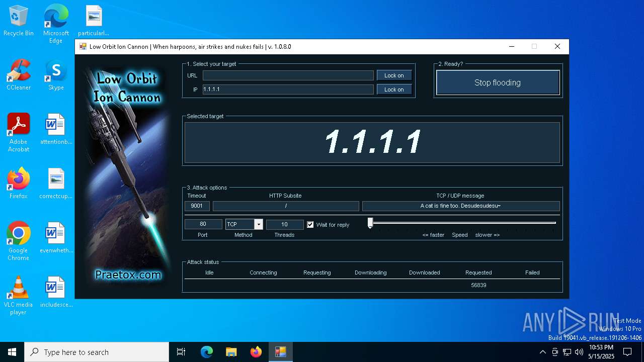
Task: Open Google Chrome desktop shortcut
Action: 19,241
